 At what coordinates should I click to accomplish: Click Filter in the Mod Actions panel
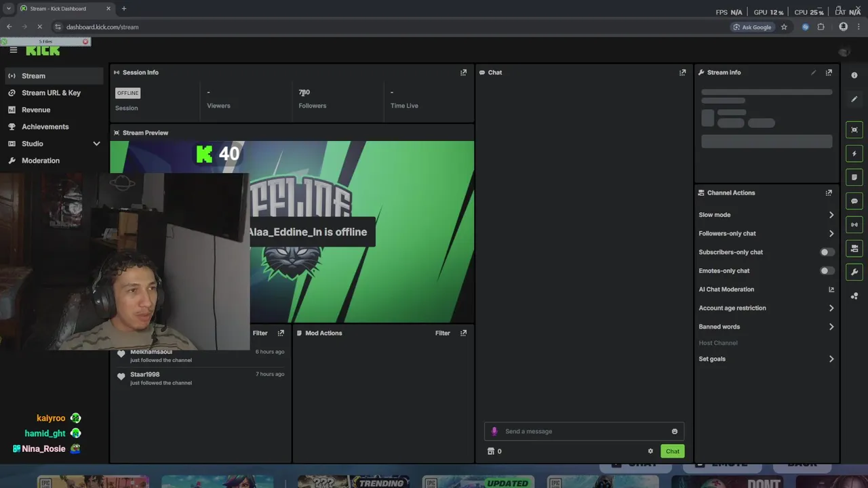point(442,333)
